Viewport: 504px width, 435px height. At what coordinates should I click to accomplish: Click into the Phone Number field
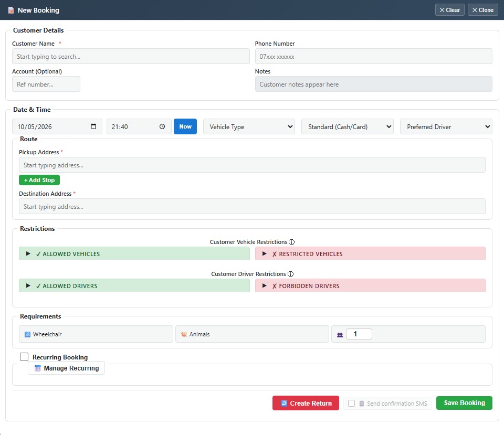373,56
